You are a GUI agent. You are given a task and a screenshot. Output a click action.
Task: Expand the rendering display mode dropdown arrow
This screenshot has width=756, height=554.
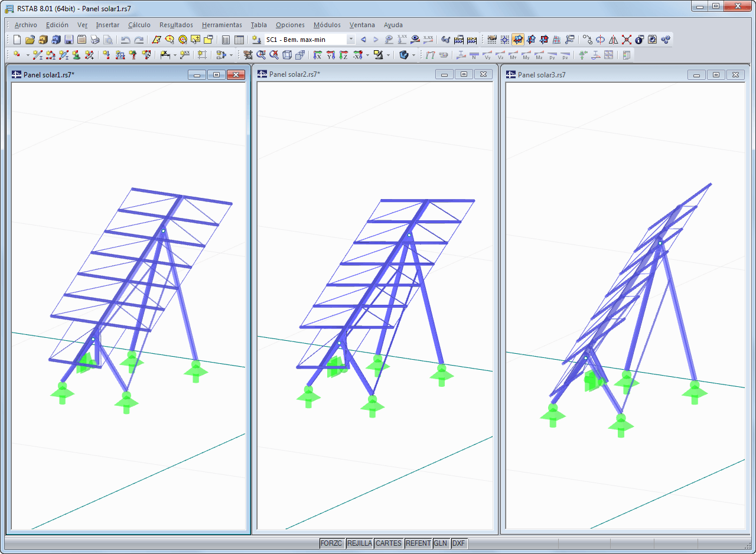(413, 55)
